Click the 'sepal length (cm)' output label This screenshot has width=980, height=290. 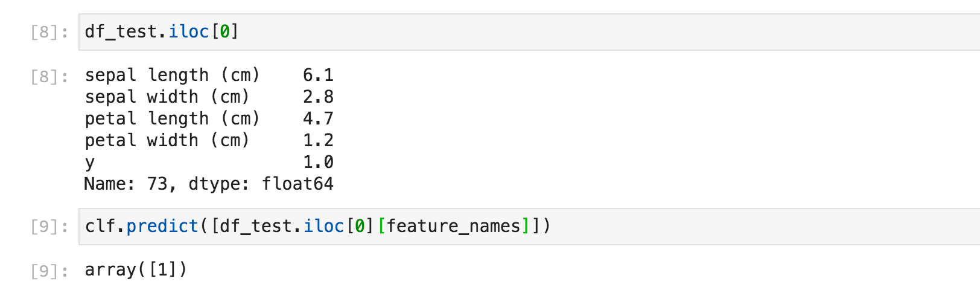coord(172,75)
